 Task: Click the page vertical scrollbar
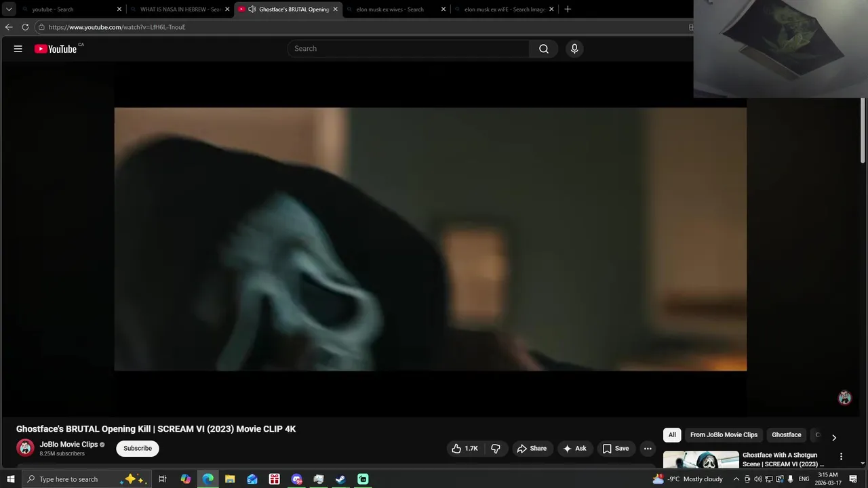[x=863, y=130]
